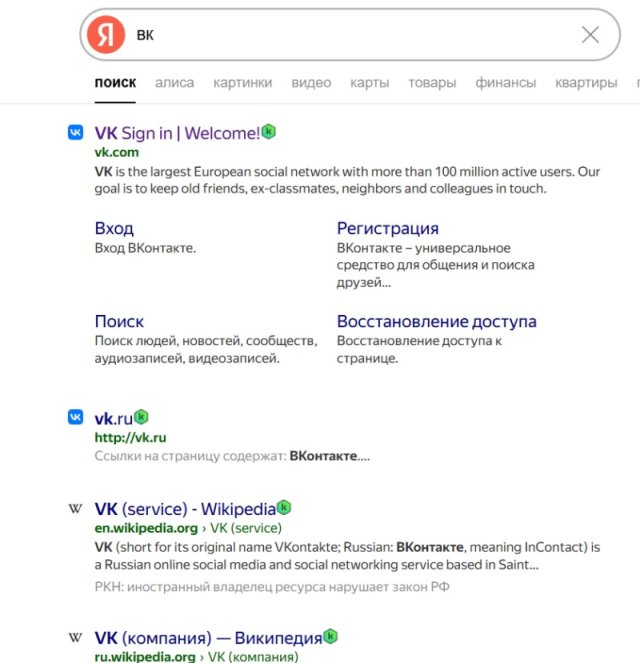Image resolution: width=640 pixels, height=663 pixels.
Task: Click green Kaspersky badge next to VK Sign in
Action: pyautogui.click(x=268, y=132)
